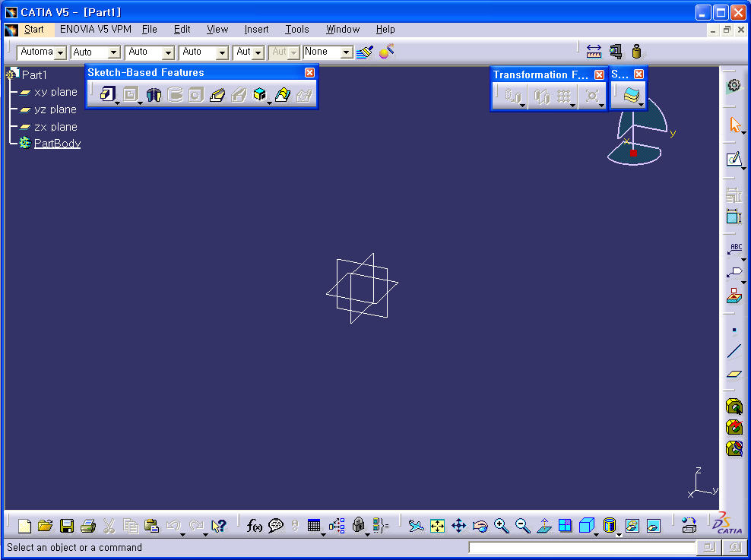Select the Rib feature icon
Viewport: 751px width, 560px height.
pyautogui.click(x=217, y=95)
